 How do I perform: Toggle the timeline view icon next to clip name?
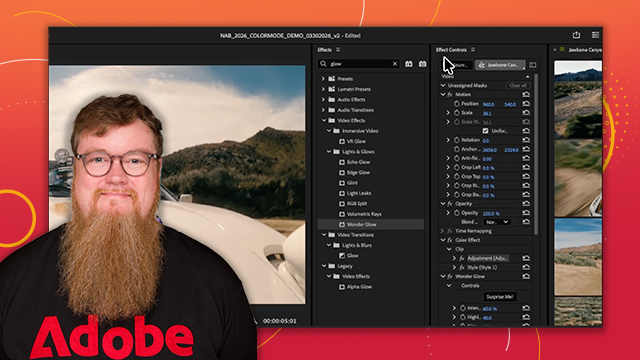pos(533,65)
